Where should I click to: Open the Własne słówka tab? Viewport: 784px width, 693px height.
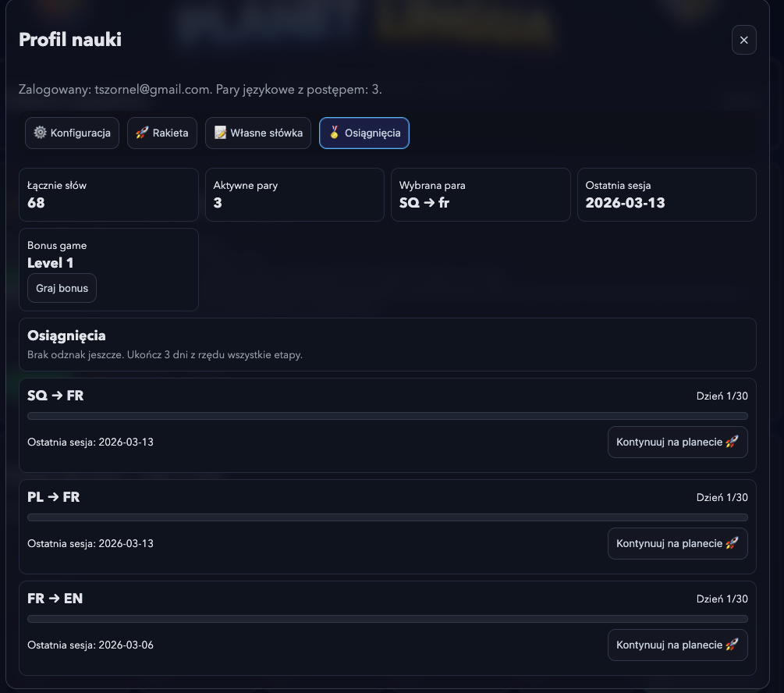258,133
